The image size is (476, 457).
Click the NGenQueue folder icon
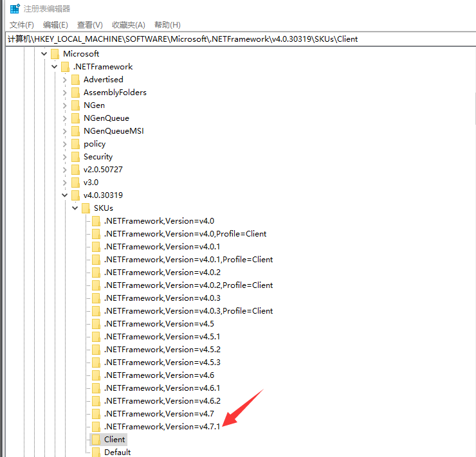pyautogui.click(x=76, y=118)
